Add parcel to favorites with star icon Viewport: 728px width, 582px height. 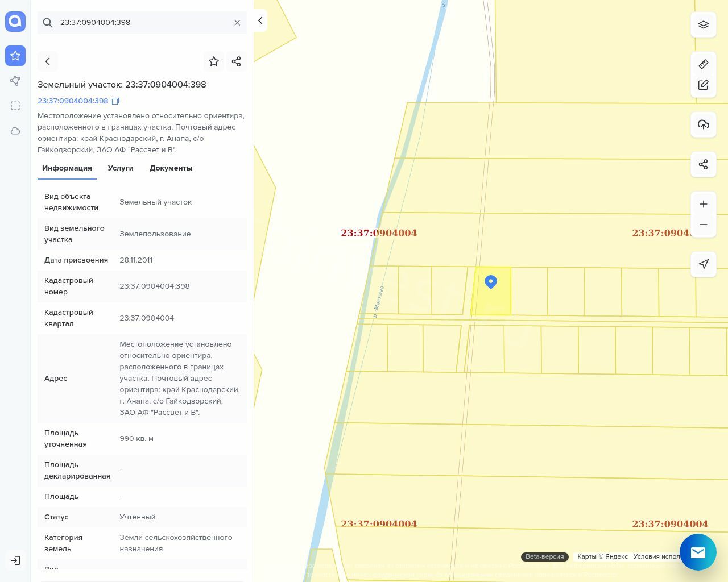click(x=214, y=61)
